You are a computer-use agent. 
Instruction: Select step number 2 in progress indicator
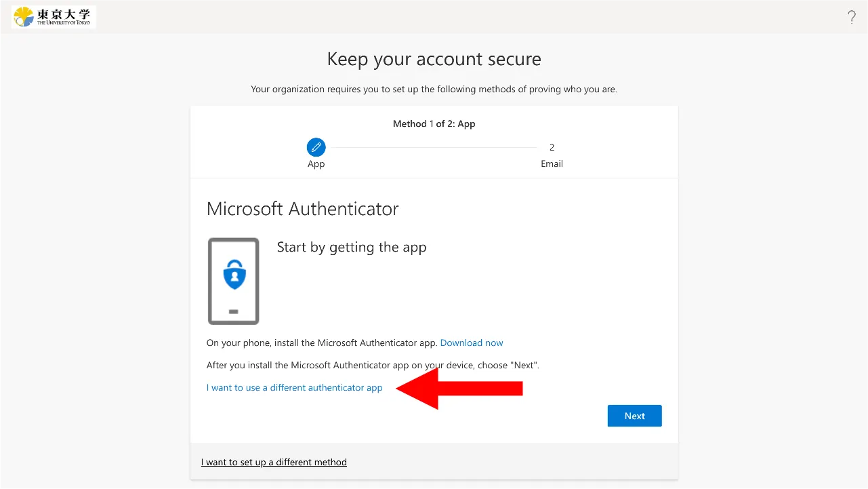[x=552, y=147]
